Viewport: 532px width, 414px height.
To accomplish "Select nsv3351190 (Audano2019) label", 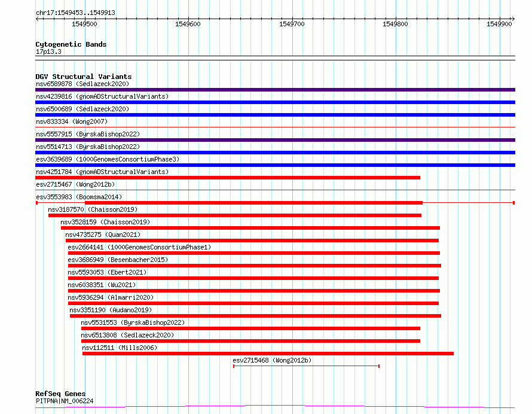I will coord(111,310).
